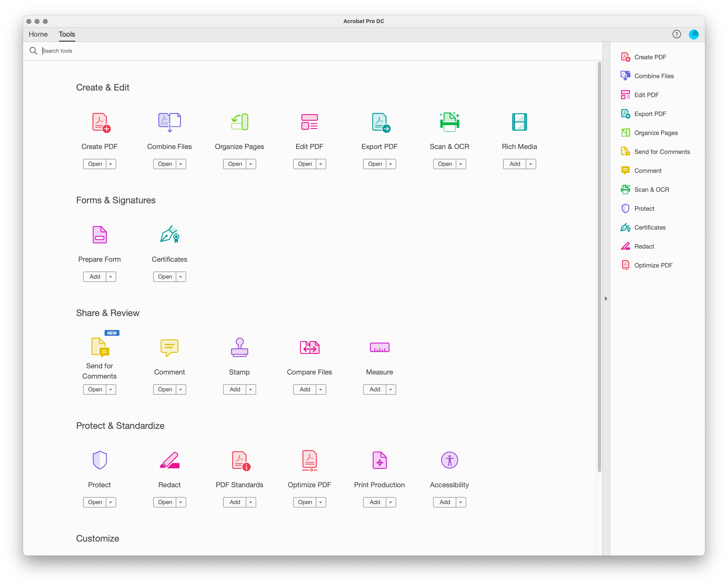Click the Scan & OCR tool icon
Screen dimensions: 728x586
click(x=449, y=122)
